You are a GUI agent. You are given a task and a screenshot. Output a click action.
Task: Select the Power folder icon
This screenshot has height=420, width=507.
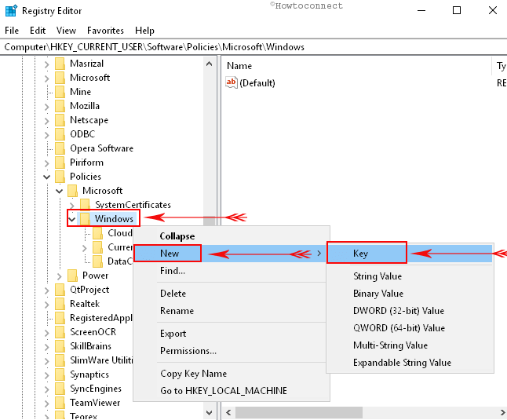click(73, 276)
